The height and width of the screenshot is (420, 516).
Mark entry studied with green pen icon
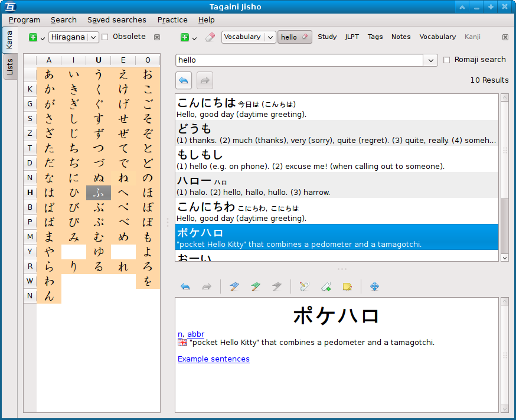[x=255, y=286]
